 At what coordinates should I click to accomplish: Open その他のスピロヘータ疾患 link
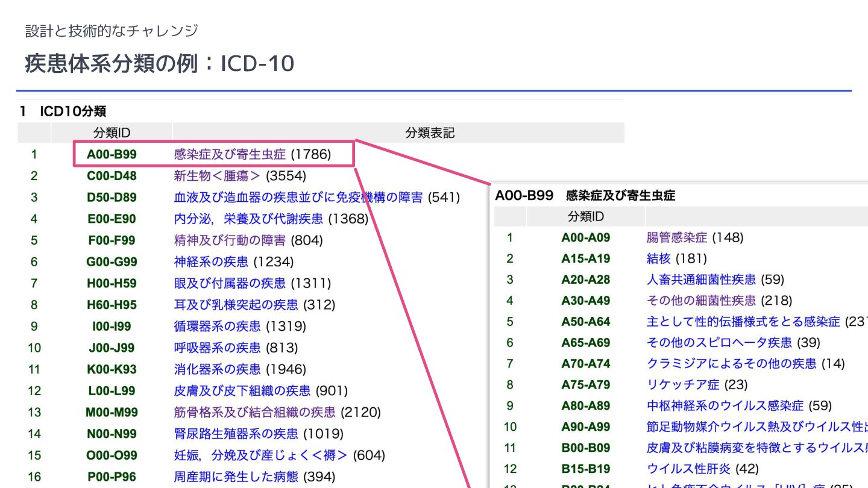click(x=719, y=342)
